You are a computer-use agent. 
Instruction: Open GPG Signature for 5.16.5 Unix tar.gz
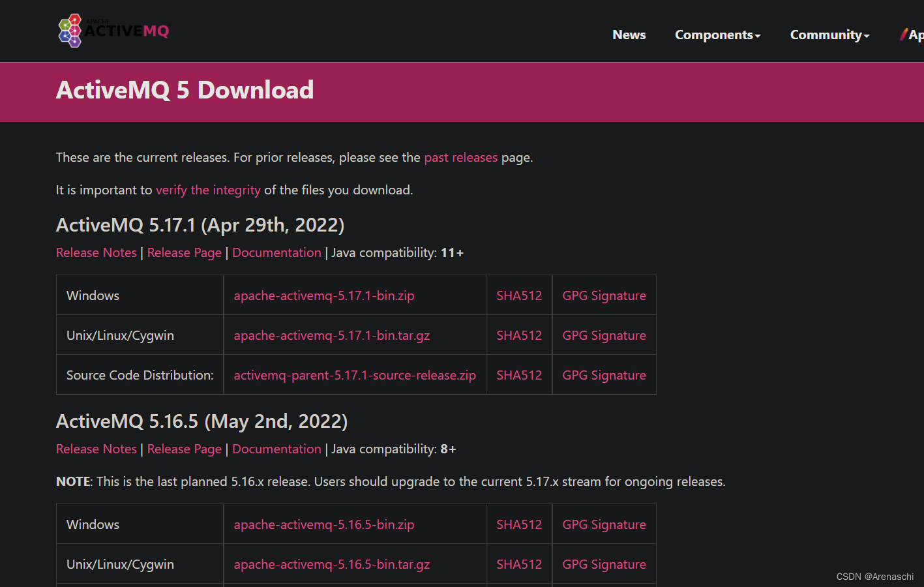(604, 564)
